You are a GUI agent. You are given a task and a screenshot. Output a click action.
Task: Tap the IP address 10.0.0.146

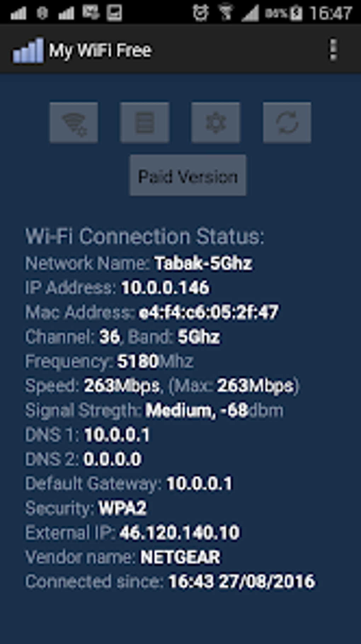click(x=165, y=288)
